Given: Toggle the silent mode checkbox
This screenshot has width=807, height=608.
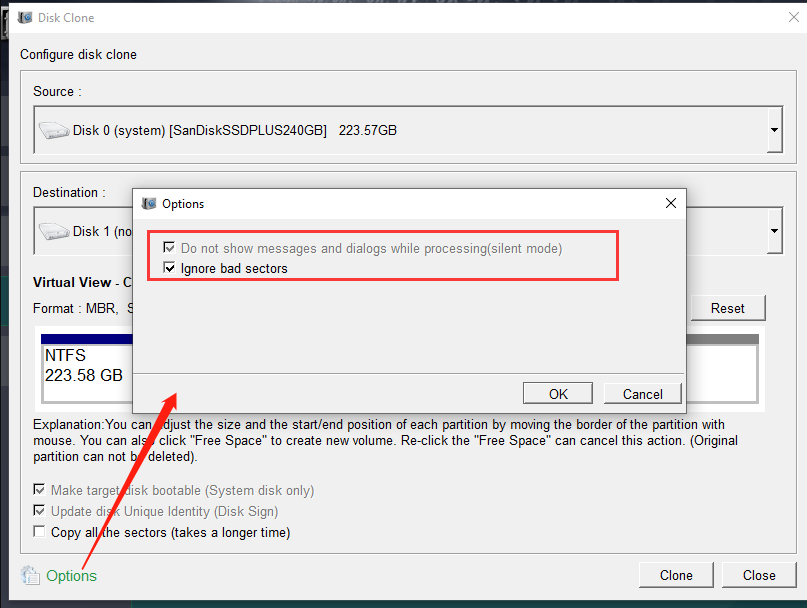Looking at the screenshot, I should [x=168, y=248].
